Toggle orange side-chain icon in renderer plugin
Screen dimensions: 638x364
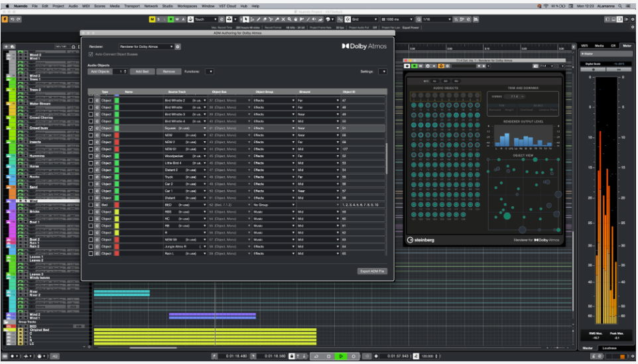click(441, 66)
